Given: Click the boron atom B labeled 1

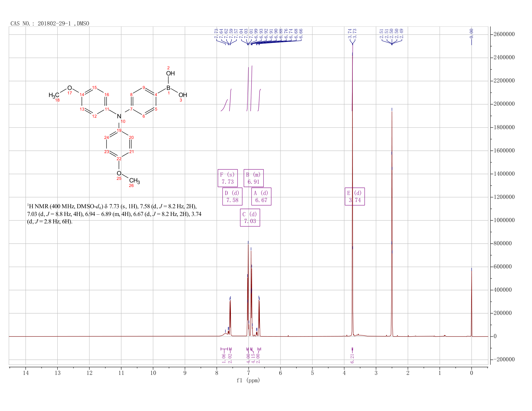Looking at the screenshot, I should pyautogui.click(x=168, y=88).
